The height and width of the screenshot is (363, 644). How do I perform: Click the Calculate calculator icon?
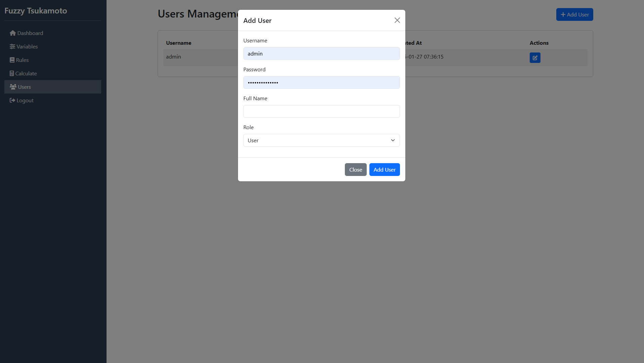(12, 73)
